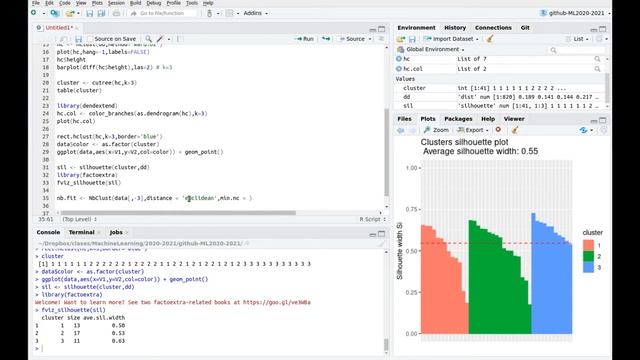Open the github-ML2020-2021 project dropdown

(575, 13)
